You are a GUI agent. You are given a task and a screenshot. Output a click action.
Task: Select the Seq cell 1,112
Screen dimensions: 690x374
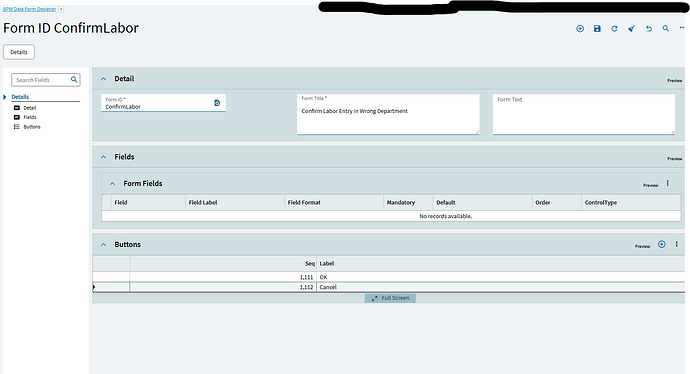223,287
